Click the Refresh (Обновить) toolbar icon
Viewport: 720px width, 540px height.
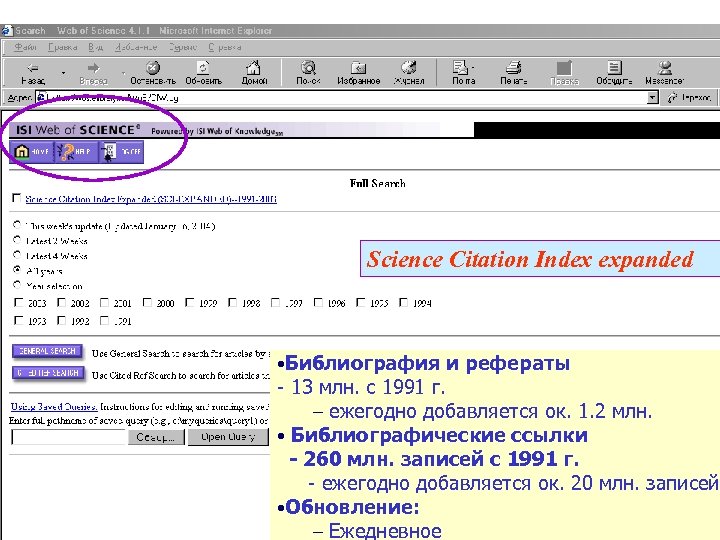[203, 68]
